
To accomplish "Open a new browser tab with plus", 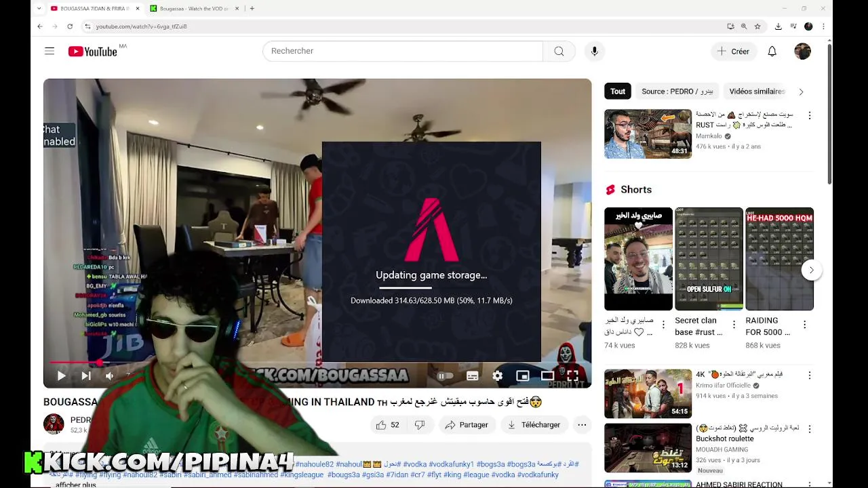I will (x=252, y=8).
